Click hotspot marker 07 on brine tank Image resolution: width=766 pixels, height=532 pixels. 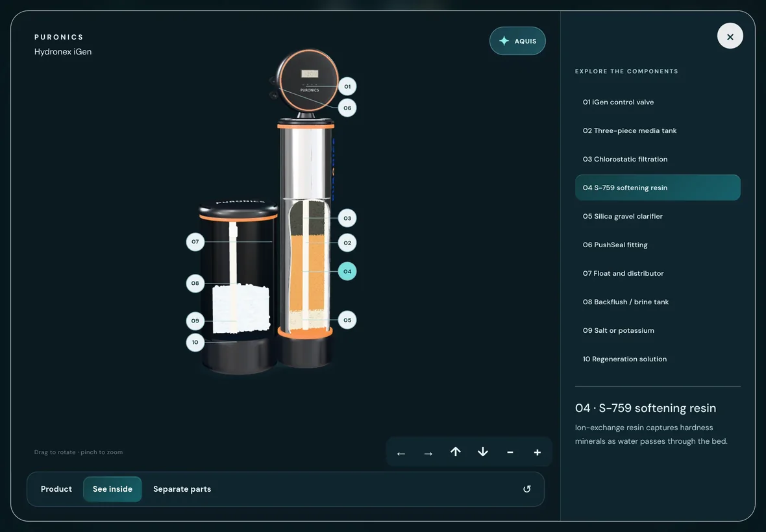click(x=195, y=241)
